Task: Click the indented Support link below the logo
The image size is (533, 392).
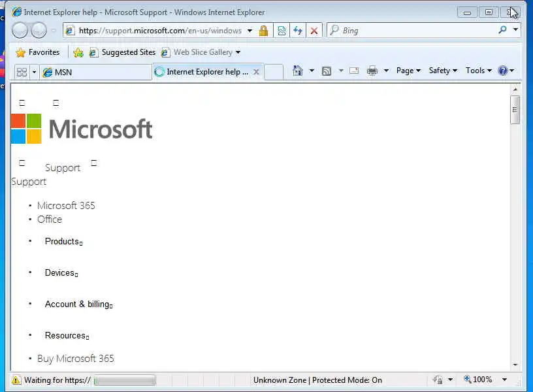Action: coord(63,168)
